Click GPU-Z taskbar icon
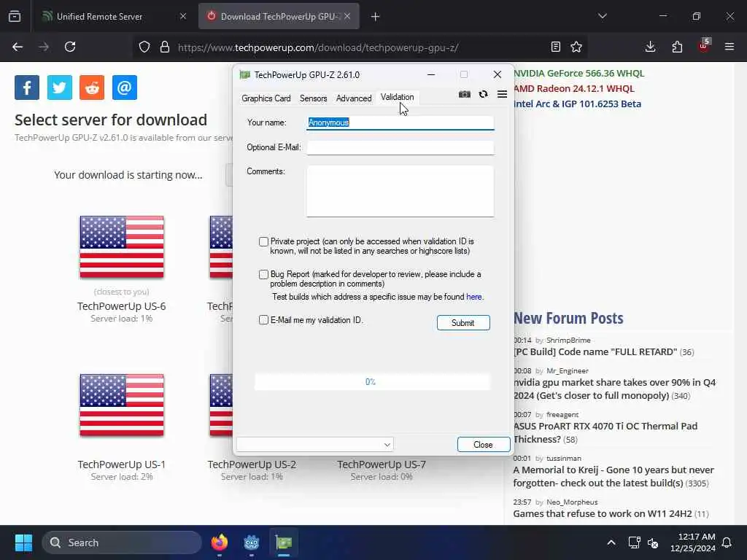747x560 pixels. pos(284,542)
